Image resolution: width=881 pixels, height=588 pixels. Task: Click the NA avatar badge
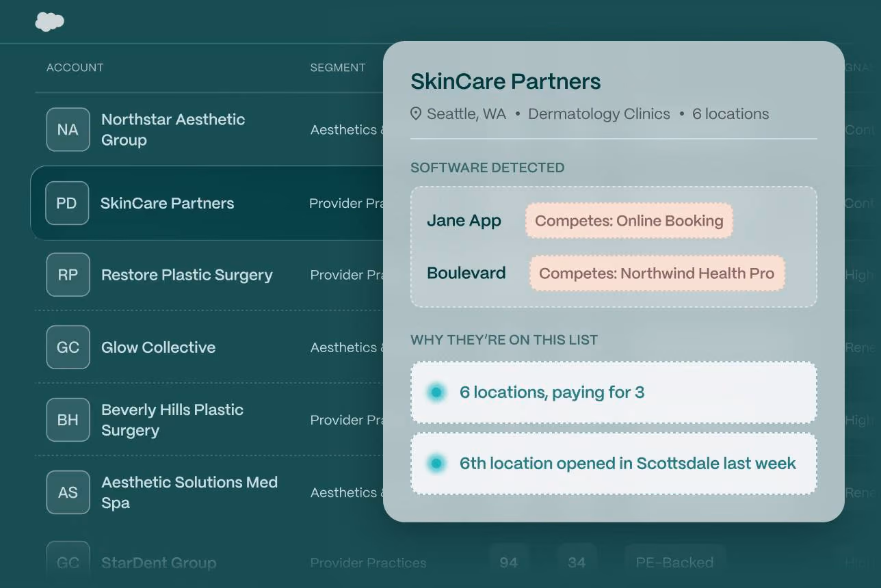[68, 129]
